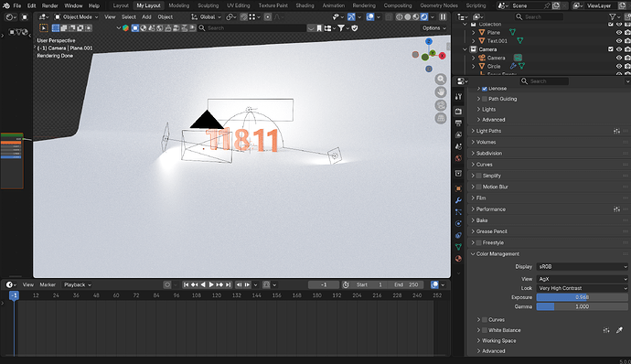Enable the Color Management Curves checkbox
The image size is (631, 364).
(x=485, y=320)
